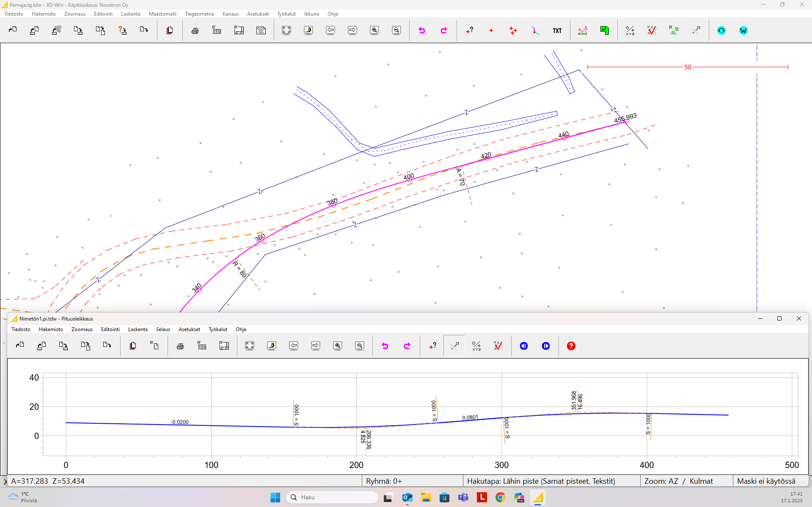
Task: Click the single red plus point tool
Action: (x=491, y=30)
